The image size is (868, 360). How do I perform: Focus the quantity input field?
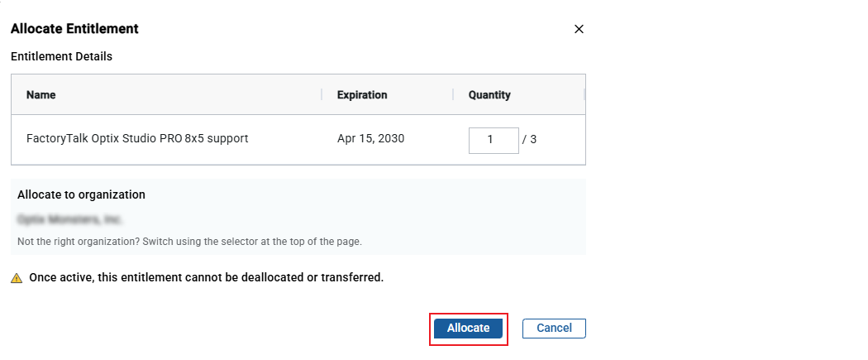(x=494, y=140)
